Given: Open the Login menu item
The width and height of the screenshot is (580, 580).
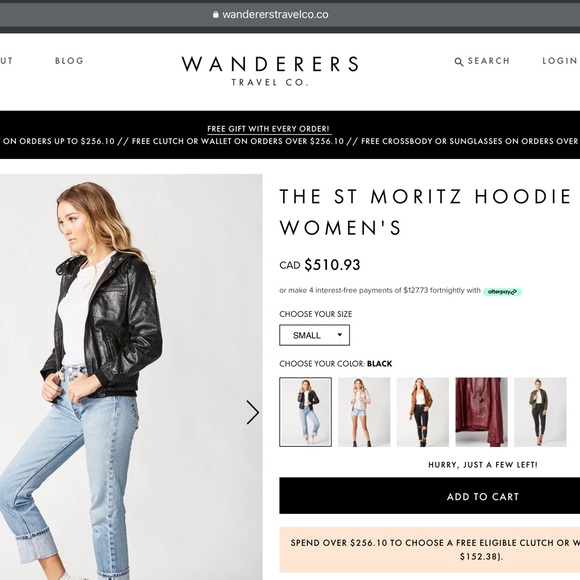Looking at the screenshot, I should (560, 61).
